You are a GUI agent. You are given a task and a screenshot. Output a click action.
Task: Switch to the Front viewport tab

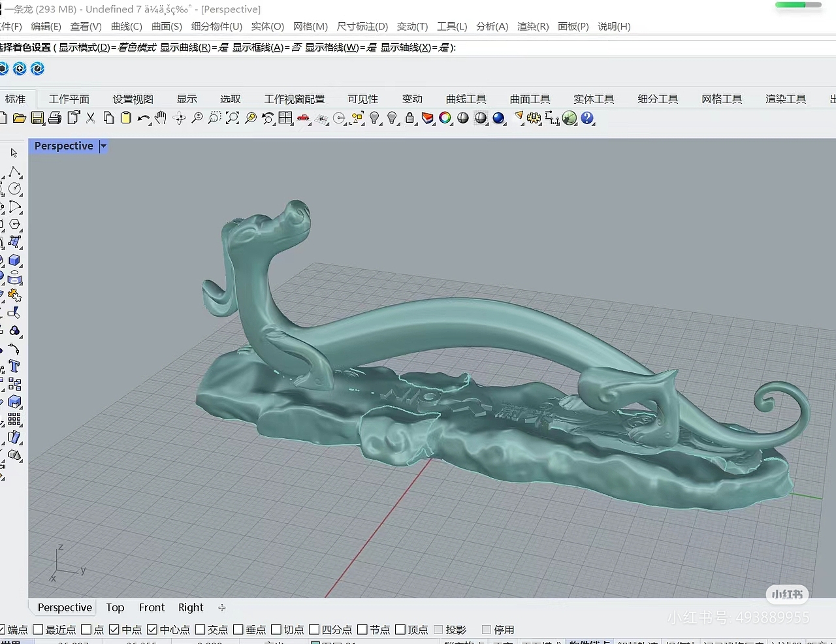coord(152,607)
